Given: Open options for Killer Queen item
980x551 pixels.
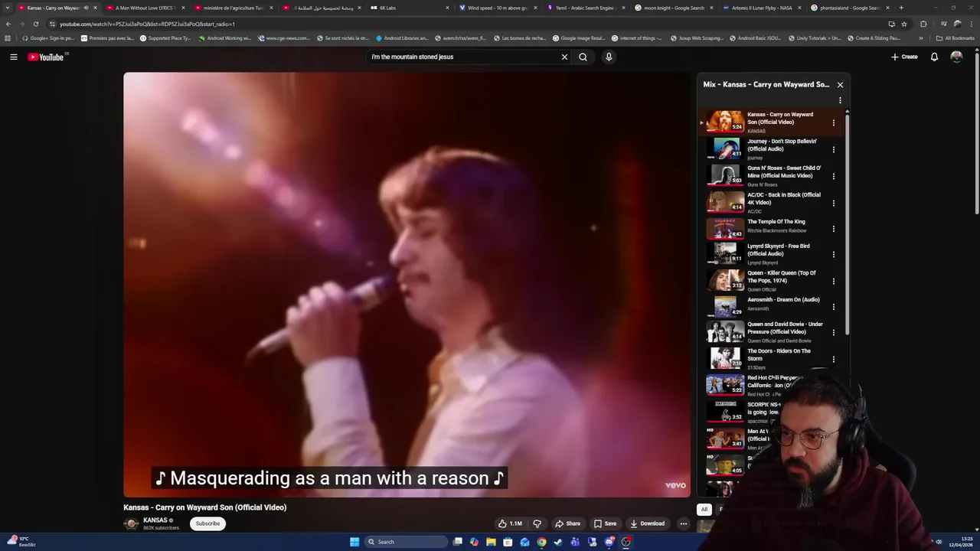Looking at the screenshot, I should click(x=834, y=281).
